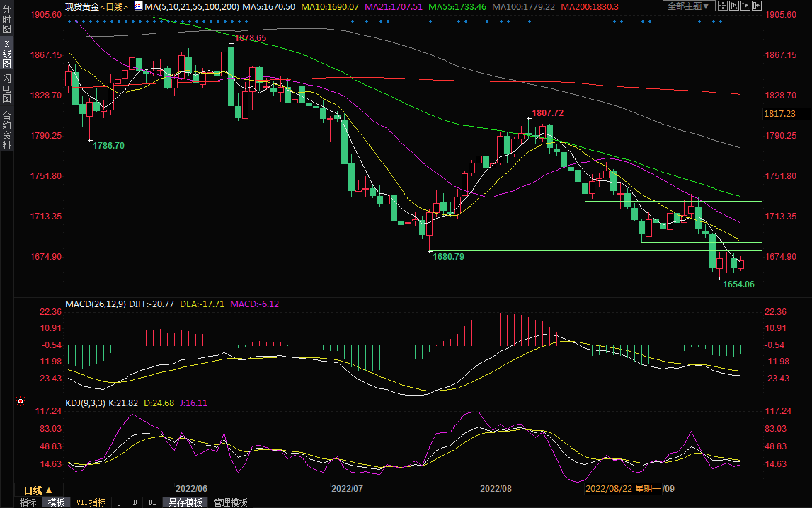This screenshot has width=812, height=508.
Task: Click the MA100:1779.22 value
Action: click(x=524, y=7)
